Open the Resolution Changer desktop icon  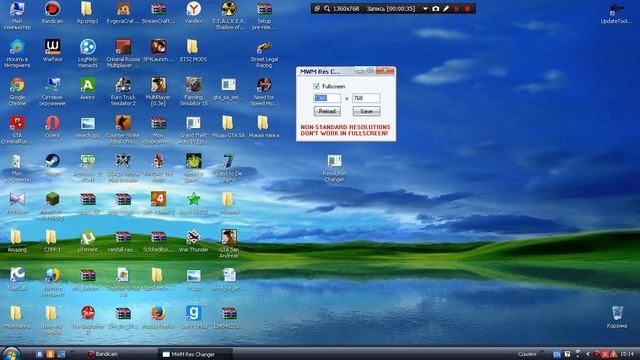pos(334,168)
